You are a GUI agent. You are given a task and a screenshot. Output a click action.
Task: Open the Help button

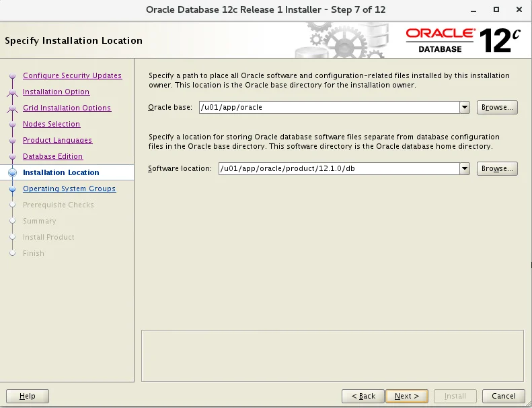[28, 396]
